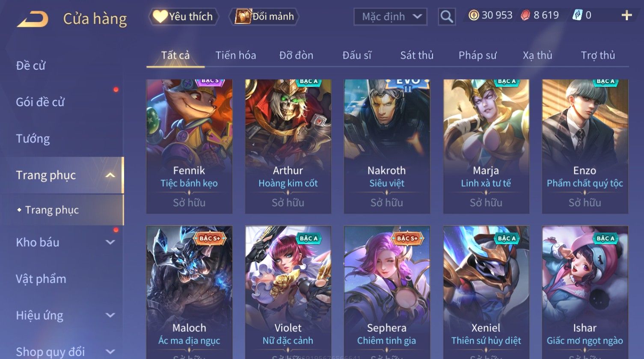This screenshot has width=644, height=359.
Task: Switch to the Sát thủ tab
Action: point(417,55)
